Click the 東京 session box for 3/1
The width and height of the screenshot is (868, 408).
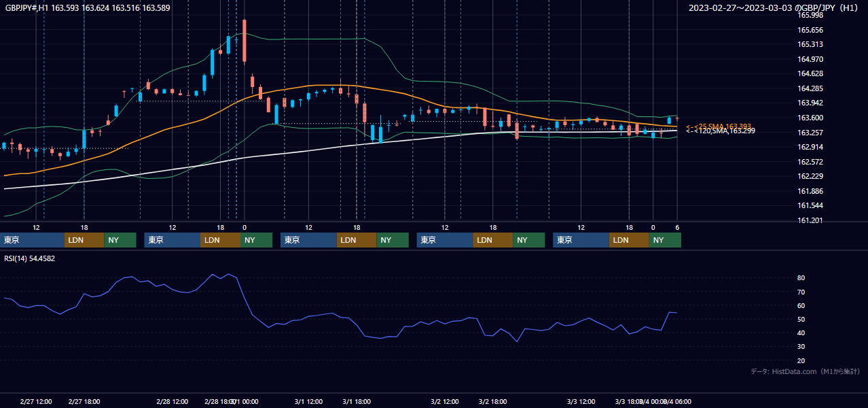pyautogui.click(x=308, y=240)
